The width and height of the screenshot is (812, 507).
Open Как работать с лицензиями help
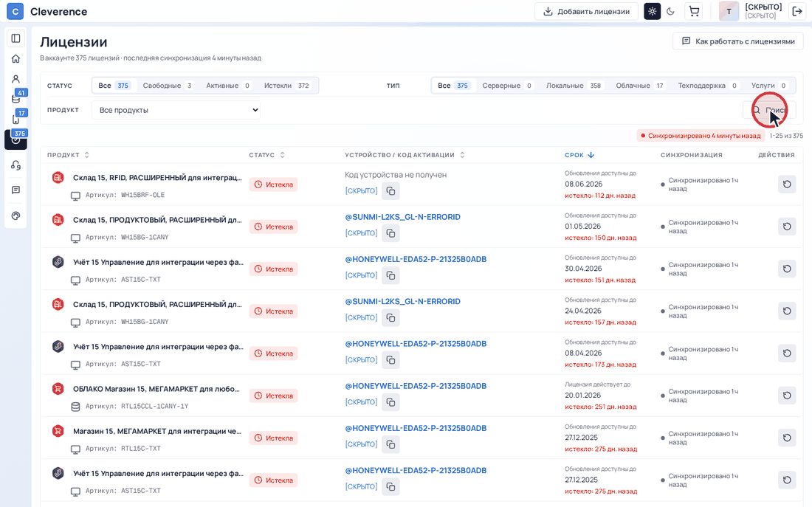pos(738,41)
